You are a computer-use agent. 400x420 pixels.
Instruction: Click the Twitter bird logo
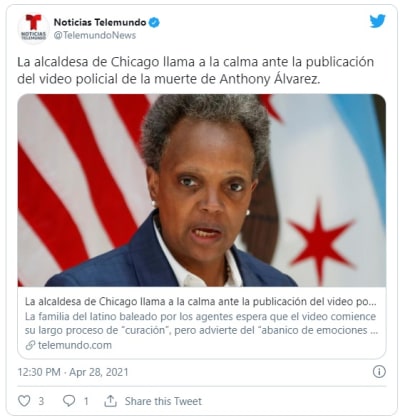pos(378,21)
